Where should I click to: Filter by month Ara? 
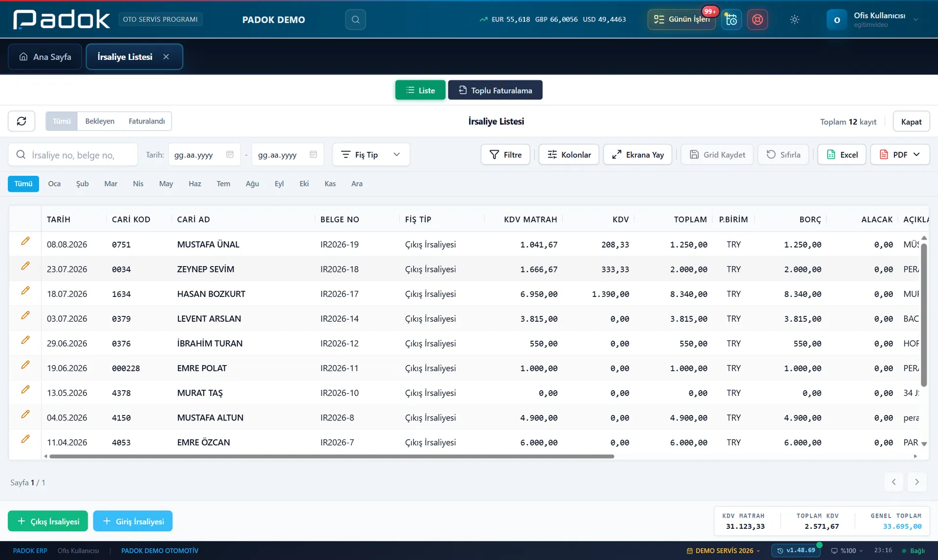pyautogui.click(x=357, y=184)
